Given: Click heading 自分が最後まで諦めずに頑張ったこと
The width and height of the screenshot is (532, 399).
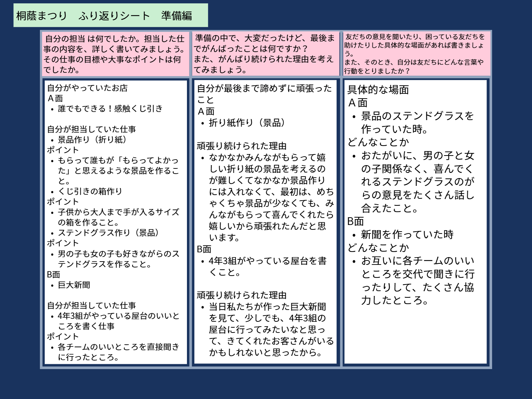Looking at the screenshot, I should (x=264, y=94).
